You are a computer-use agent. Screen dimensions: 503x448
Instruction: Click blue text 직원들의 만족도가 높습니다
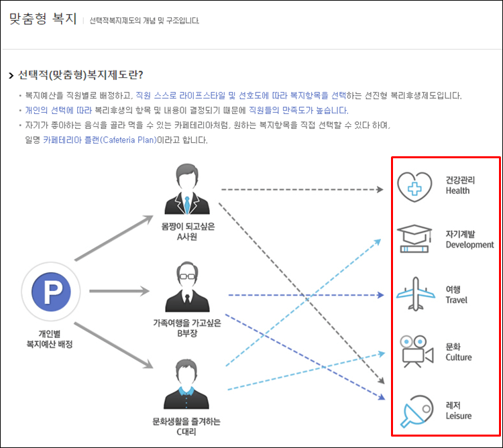[x=298, y=111]
